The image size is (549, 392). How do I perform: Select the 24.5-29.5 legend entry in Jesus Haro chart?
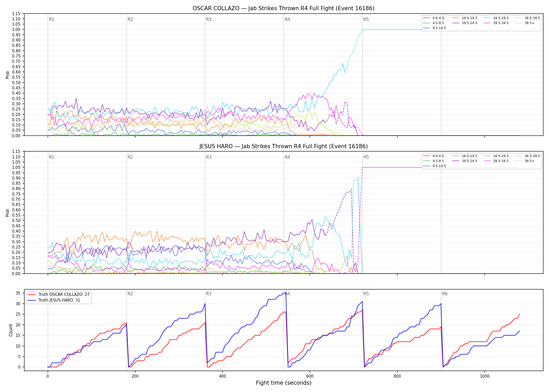pyautogui.click(x=496, y=156)
